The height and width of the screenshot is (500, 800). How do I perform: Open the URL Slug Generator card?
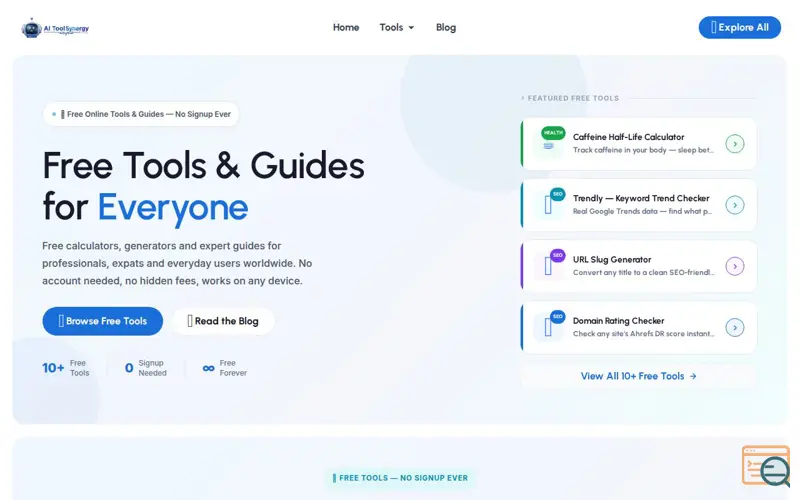tap(638, 266)
